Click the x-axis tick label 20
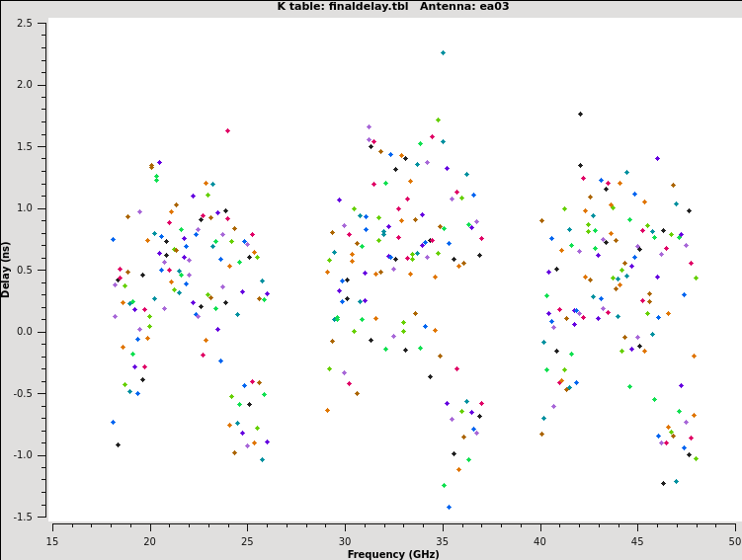Viewport: 742px width, 560px height. click(149, 540)
